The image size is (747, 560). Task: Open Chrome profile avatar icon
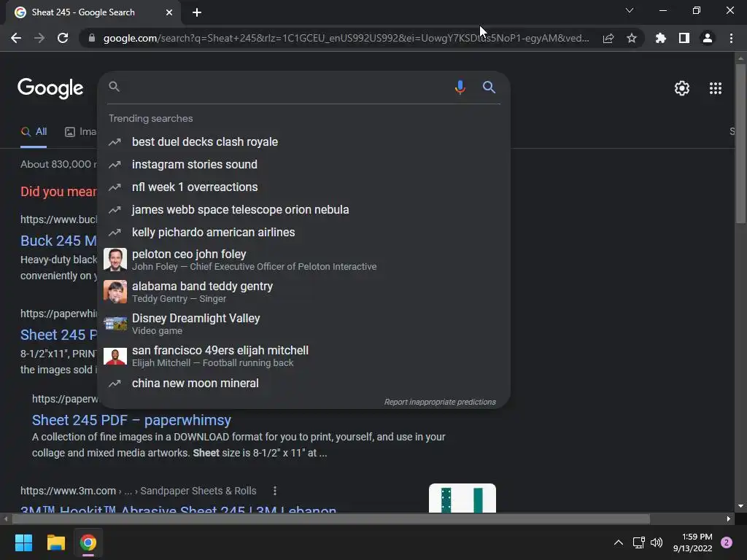click(x=708, y=38)
